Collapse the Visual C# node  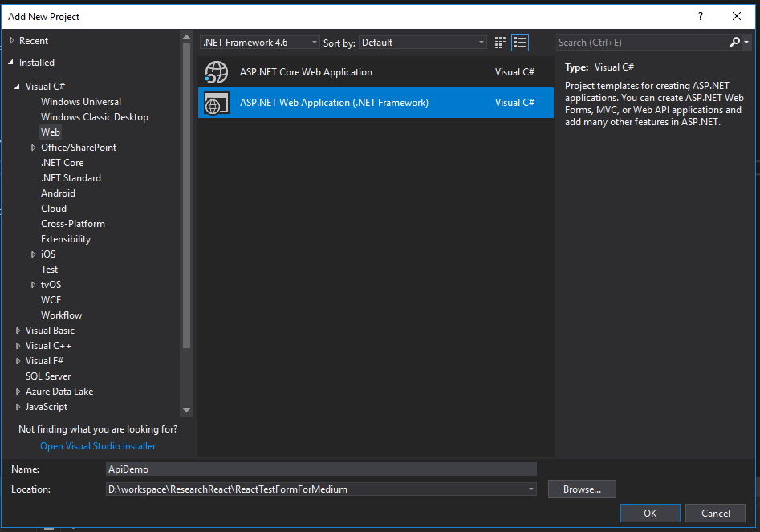pos(17,86)
